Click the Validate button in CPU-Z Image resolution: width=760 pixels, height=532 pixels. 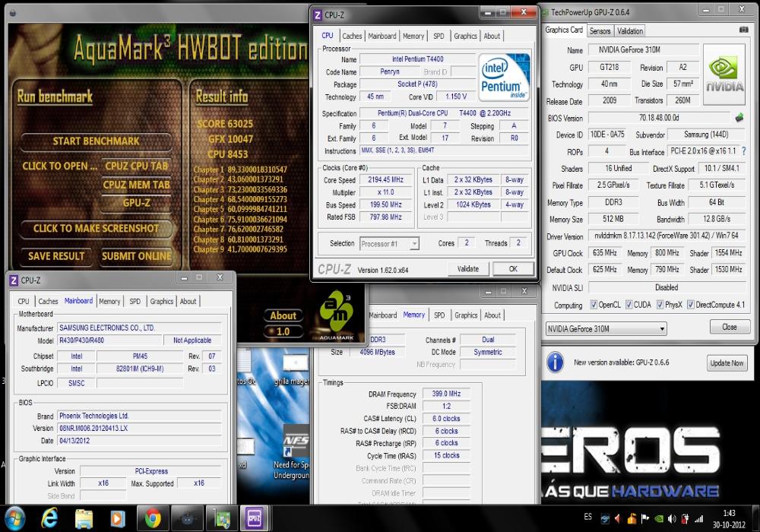(x=467, y=269)
